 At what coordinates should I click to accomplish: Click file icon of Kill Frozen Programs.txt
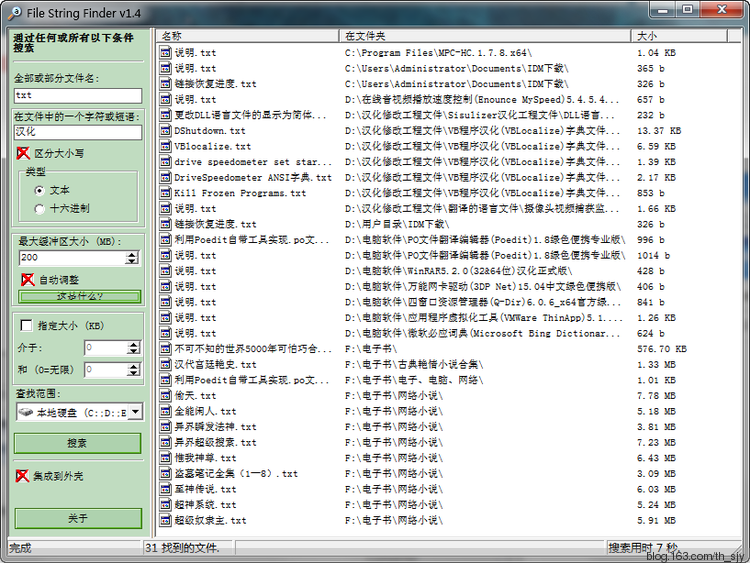click(165, 193)
